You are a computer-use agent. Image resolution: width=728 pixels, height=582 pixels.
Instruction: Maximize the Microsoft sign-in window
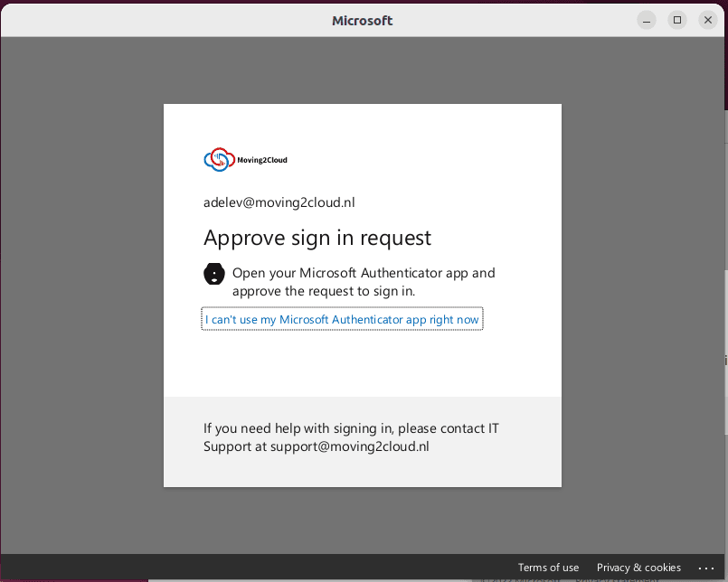676,20
